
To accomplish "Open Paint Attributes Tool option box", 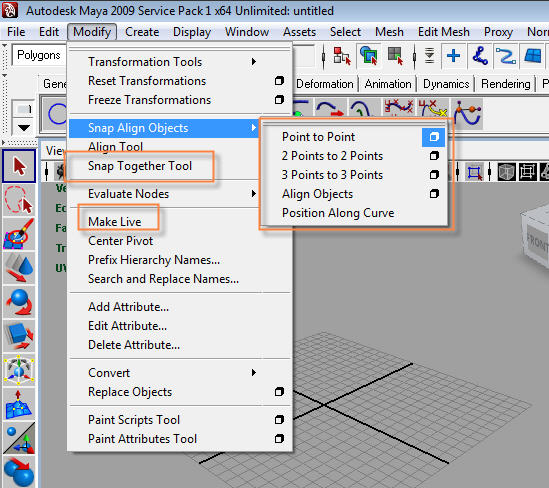I will pyautogui.click(x=279, y=439).
